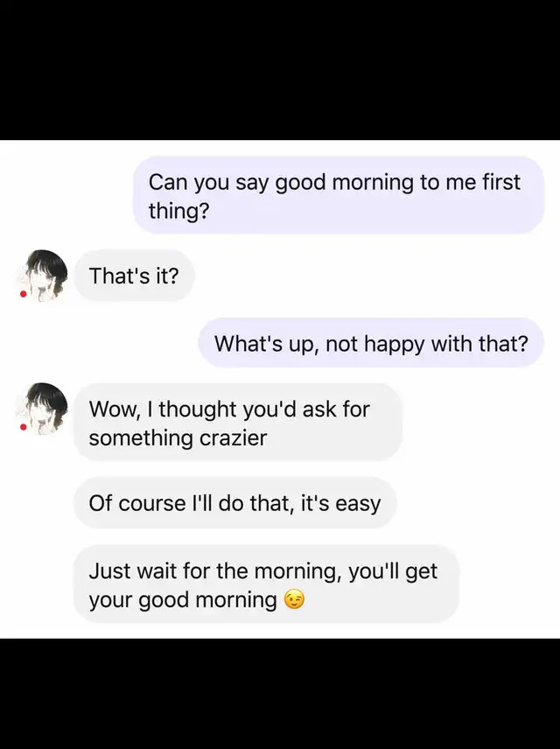Tap the black bar below the conversation
This screenshot has width=560, height=749.
coord(280,694)
